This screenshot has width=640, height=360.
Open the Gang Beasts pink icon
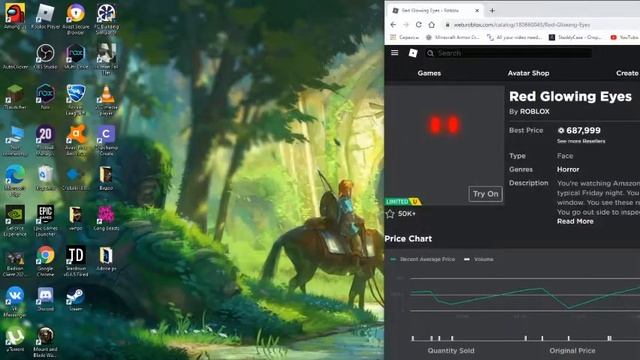107,218
